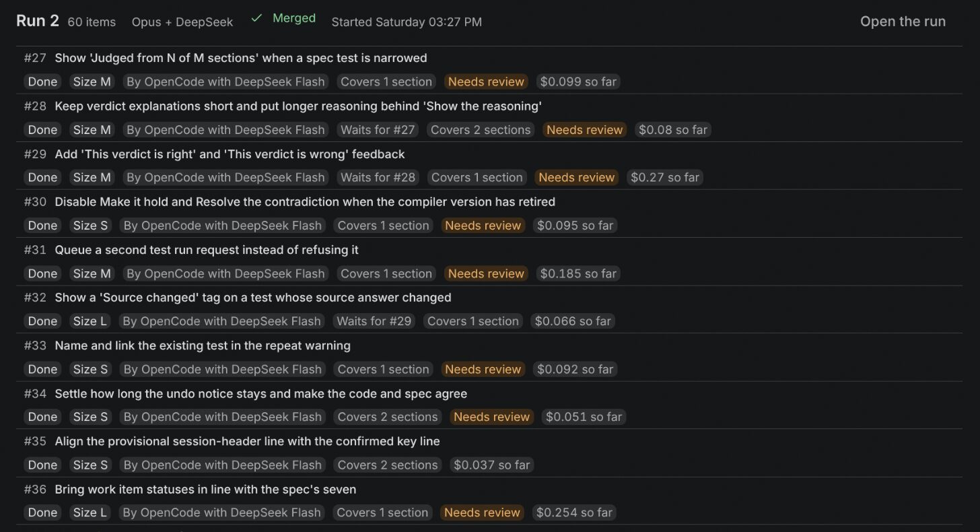This screenshot has width=980, height=532.
Task: Click 'Needs review' tag on item #27
Action: pos(486,81)
